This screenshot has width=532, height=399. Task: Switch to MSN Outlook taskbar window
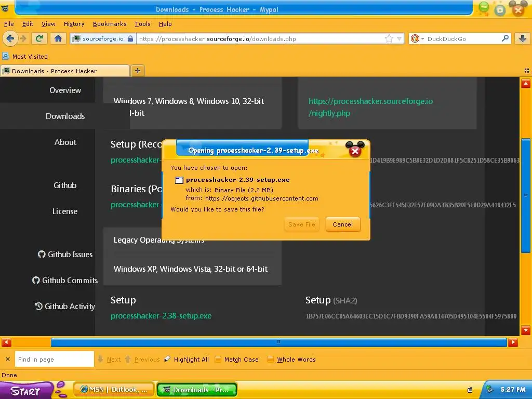[114, 390]
